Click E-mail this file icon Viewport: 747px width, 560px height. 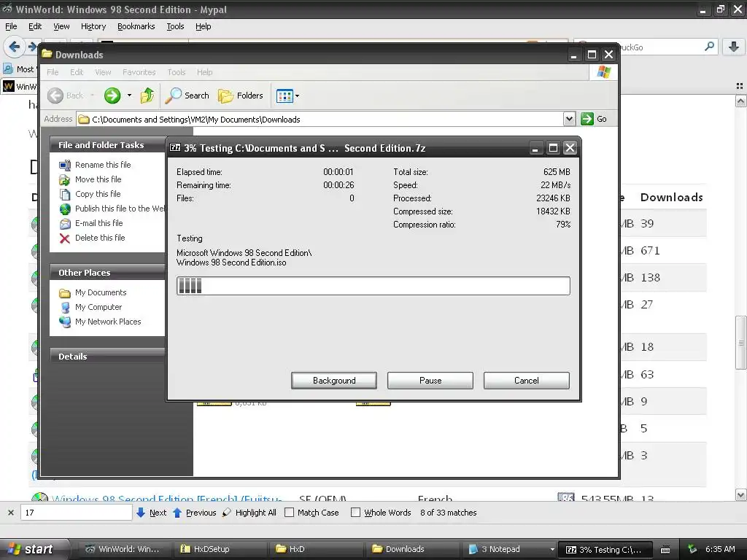click(x=64, y=223)
